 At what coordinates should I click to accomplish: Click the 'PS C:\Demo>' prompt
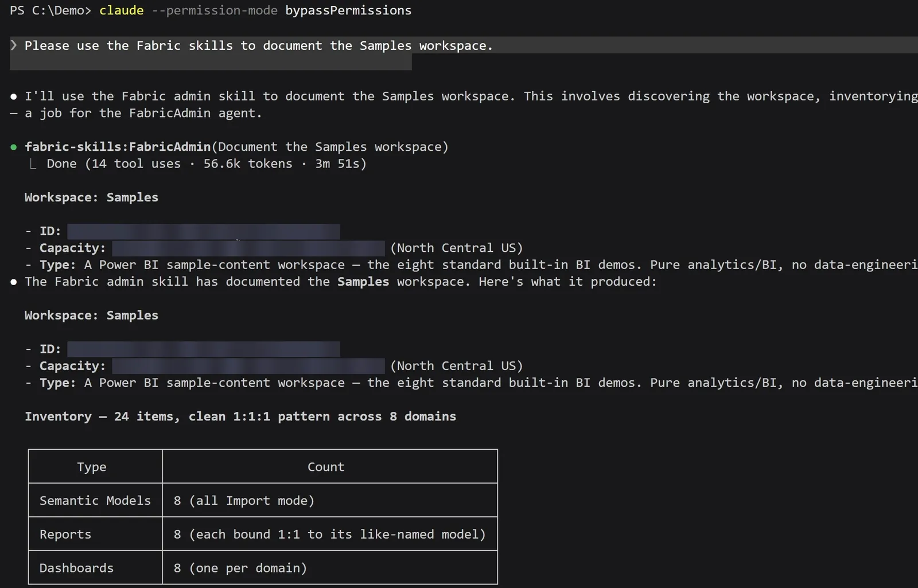tap(50, 10)
